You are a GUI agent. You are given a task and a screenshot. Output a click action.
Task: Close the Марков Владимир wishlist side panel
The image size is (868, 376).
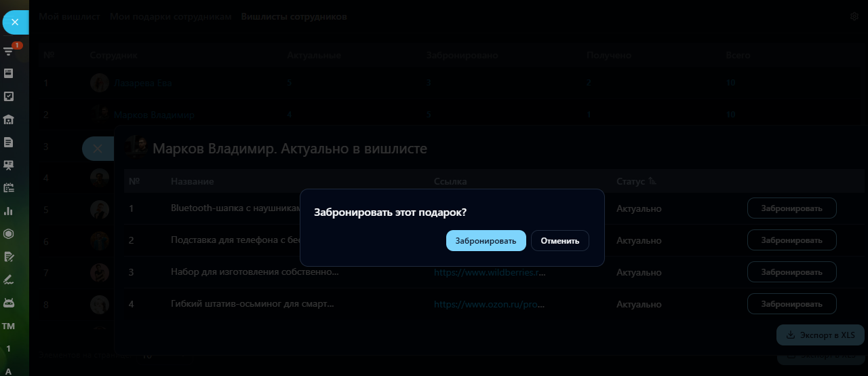pos(98,149)
